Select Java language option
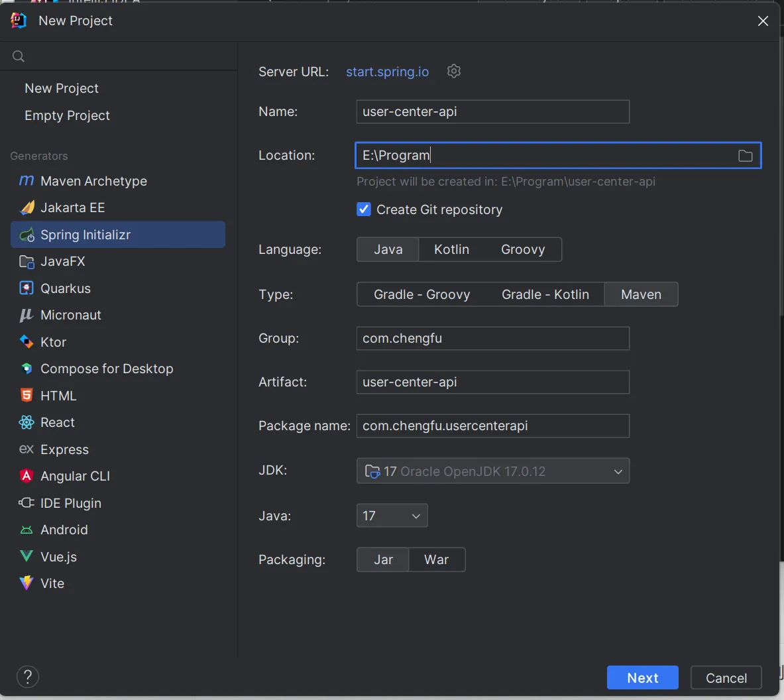The width and height of the screenshot is (784, 700). (388, 249)
